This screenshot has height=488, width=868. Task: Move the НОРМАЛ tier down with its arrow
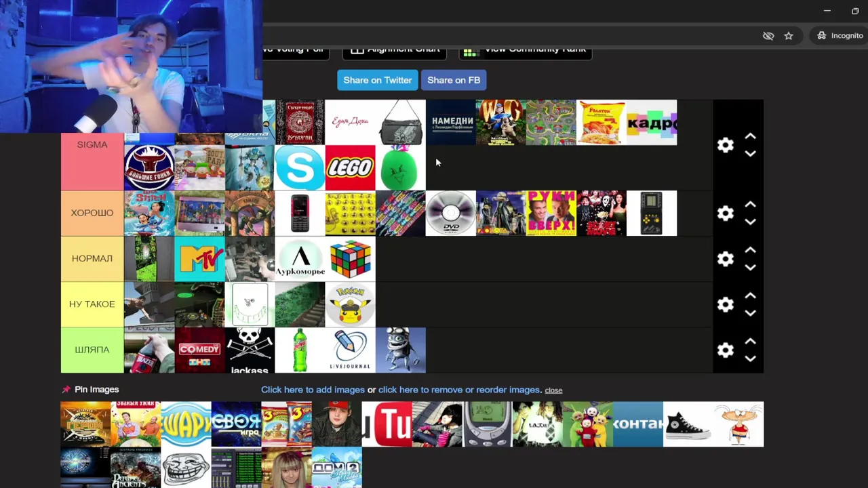coord(750,268)
